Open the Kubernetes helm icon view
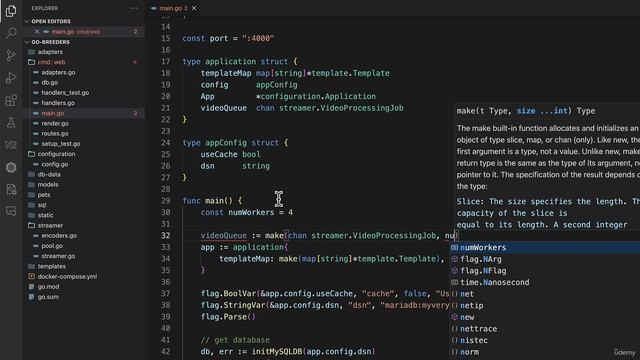This screenshot has width=640, height=360. tap(11, 167)
